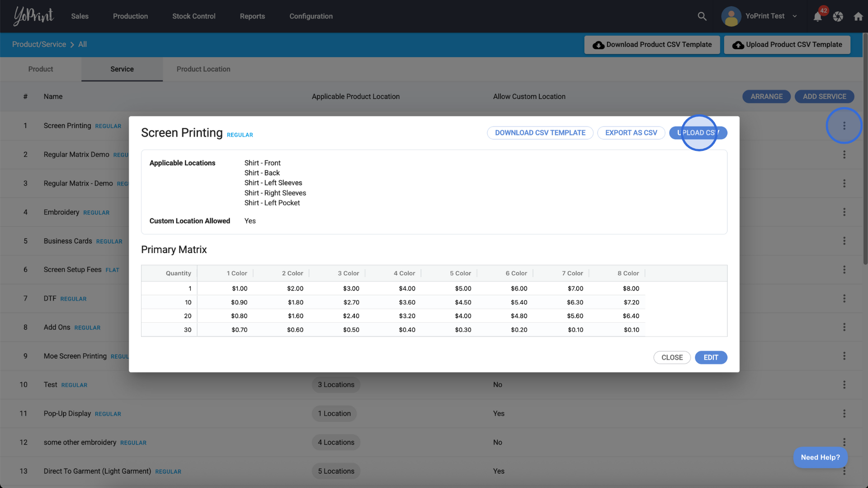Open the Need Help? chat button
Viewport: 868px width, 488px height.
[820, 457]
